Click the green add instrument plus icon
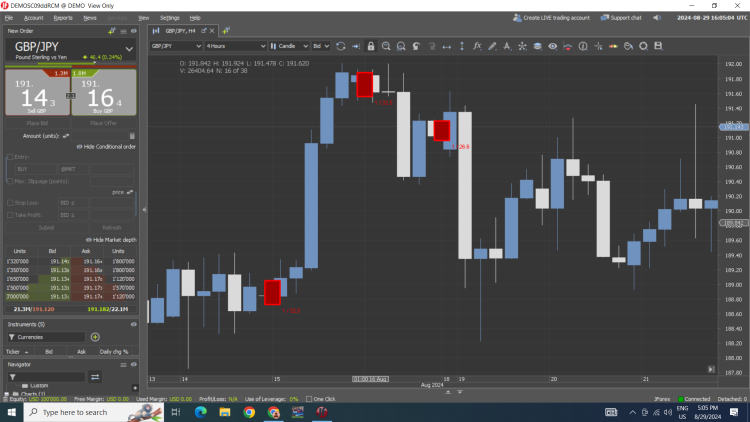 (x=95, y=337)
